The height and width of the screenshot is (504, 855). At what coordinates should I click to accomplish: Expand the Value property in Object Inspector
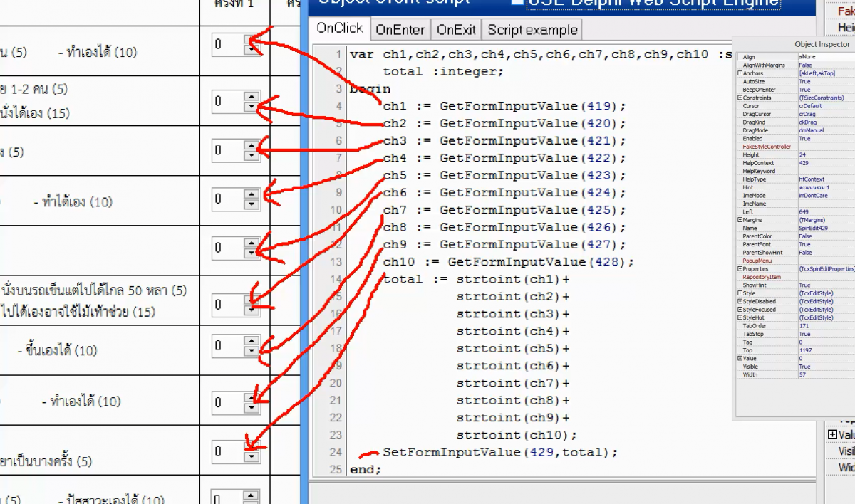pyautogui.click(x=740, y=359)
